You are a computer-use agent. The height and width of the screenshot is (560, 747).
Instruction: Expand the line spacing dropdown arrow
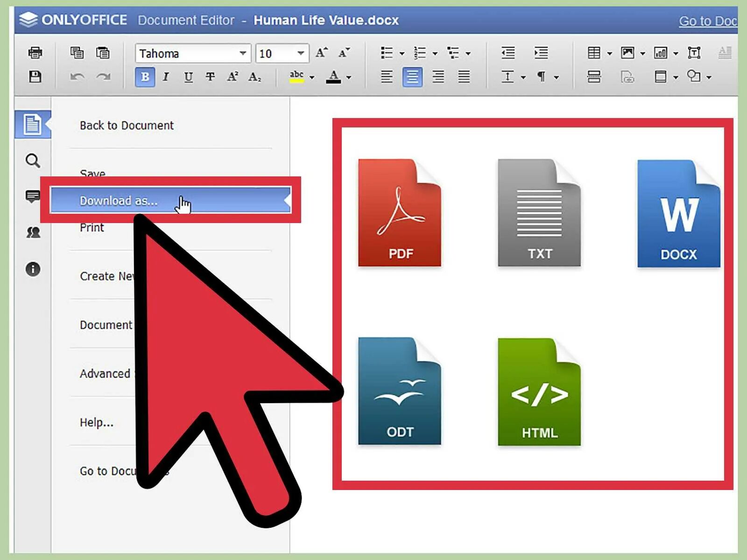pyautogui.click(x=523, y=77)
